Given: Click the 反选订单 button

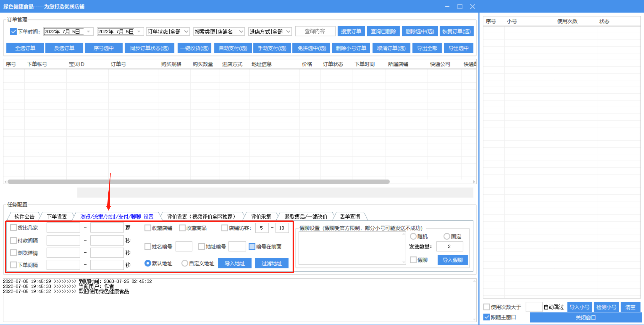Looking at the screenshot, I should coord(64,48).
